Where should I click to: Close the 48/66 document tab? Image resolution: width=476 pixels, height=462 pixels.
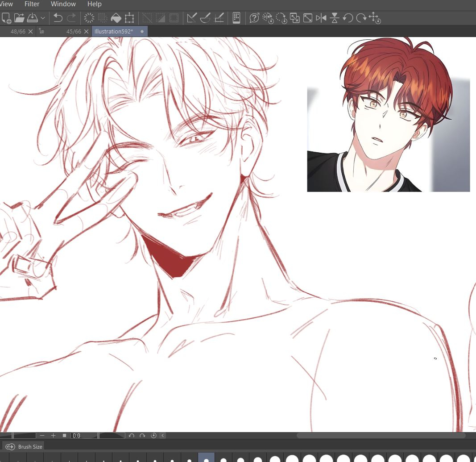[31, 32]
